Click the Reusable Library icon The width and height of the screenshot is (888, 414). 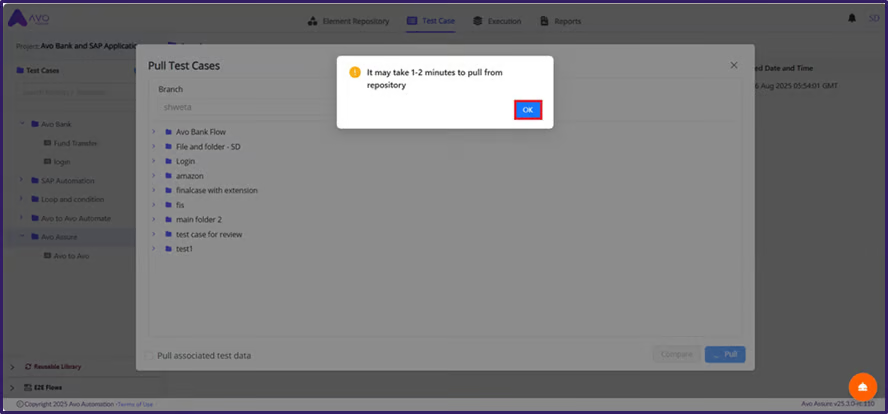(x=28, y=367)
